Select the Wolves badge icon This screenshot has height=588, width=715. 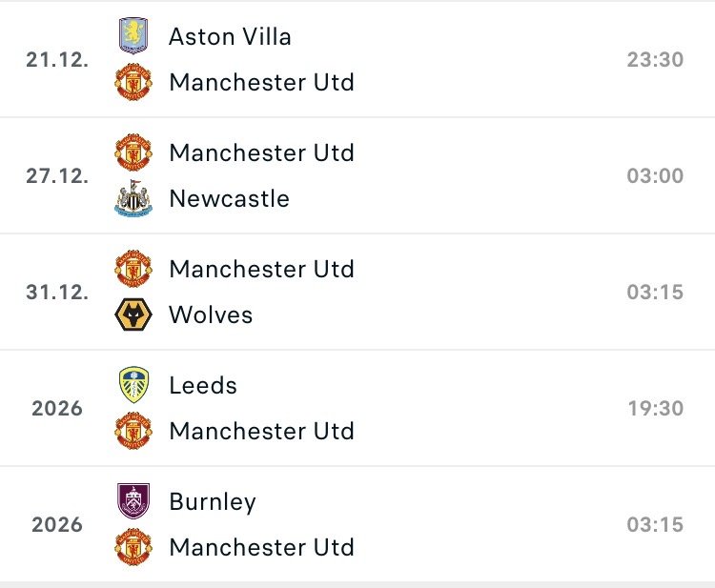133,314
